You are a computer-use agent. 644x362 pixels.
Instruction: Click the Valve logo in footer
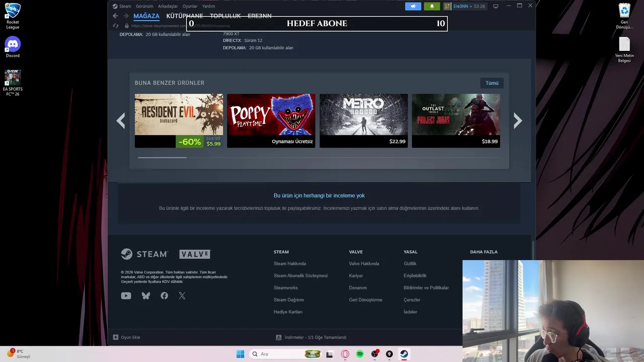[x=195, y=254]
